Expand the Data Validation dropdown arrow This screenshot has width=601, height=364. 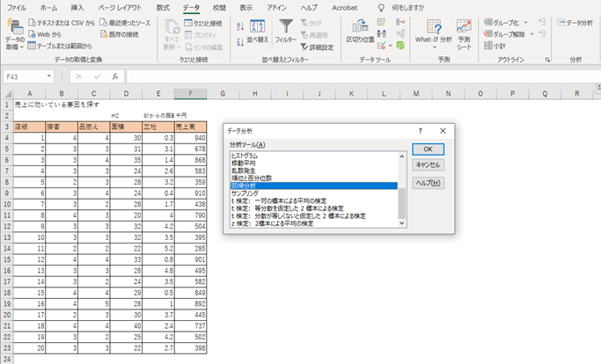point(390,46)
